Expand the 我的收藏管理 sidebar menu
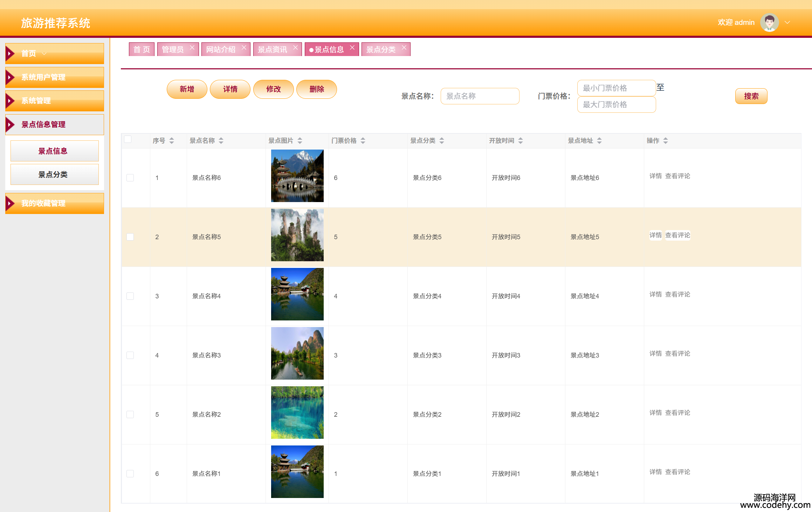 [55, 203]
